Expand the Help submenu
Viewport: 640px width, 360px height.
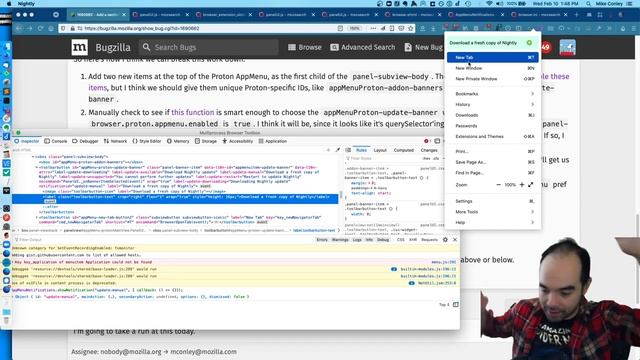click(493, 222)
